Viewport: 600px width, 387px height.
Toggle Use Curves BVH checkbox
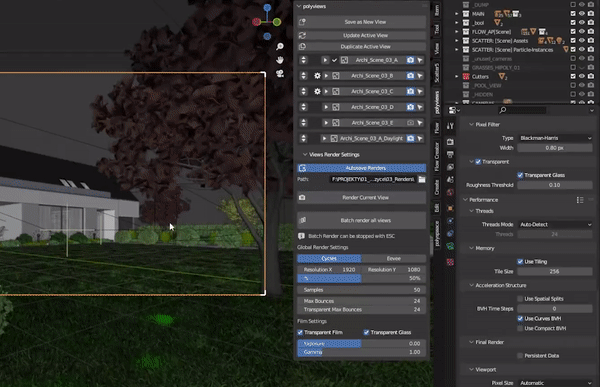[520, 318]
